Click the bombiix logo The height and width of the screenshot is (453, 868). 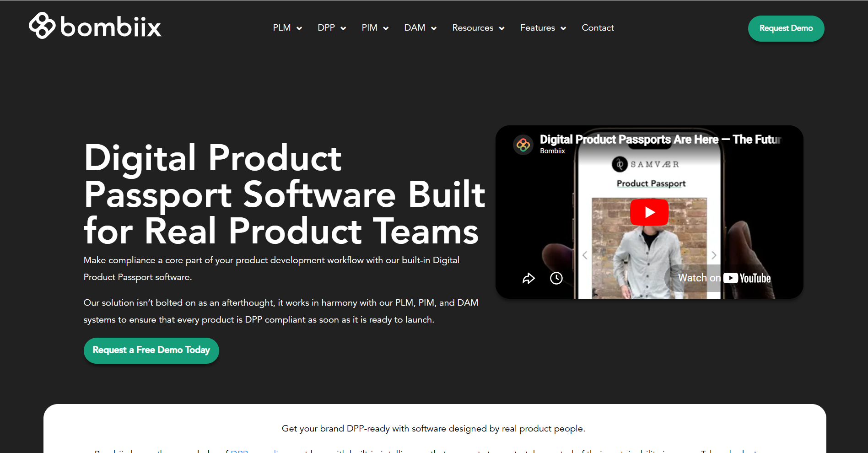pos(95,26)
